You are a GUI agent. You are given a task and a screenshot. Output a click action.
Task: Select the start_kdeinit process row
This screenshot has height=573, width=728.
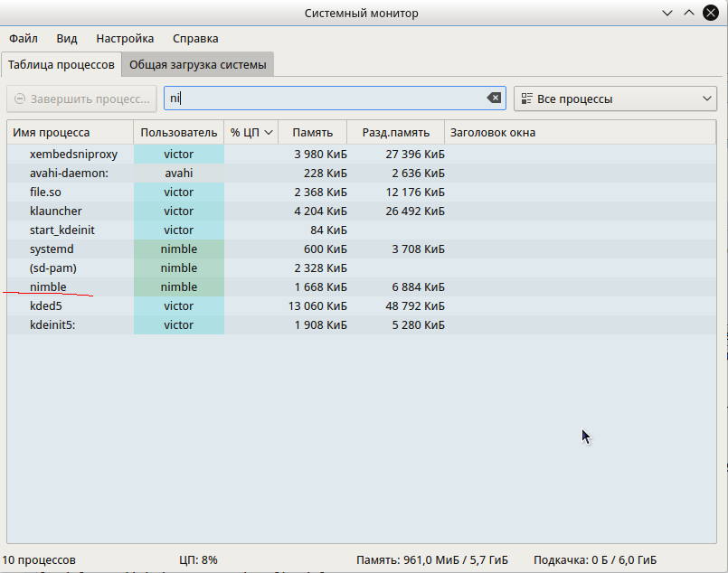[361, 230]
